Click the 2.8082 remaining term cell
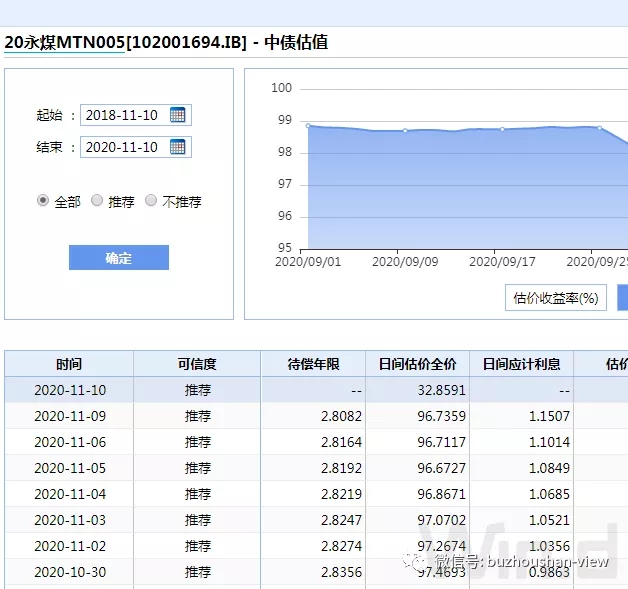This screenshot has height=589, width=628. click(313, 416)
